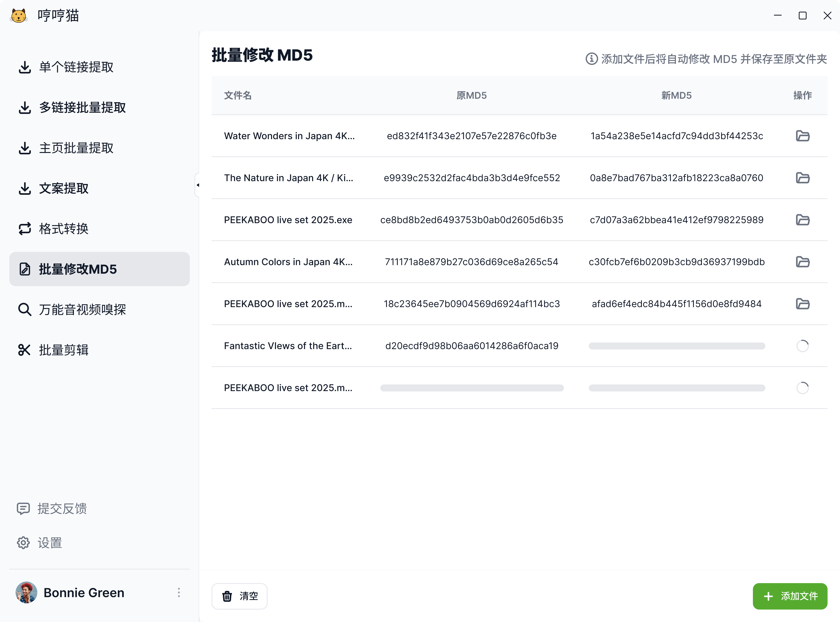Switch to 主页批量提取 section

[24, 148]
